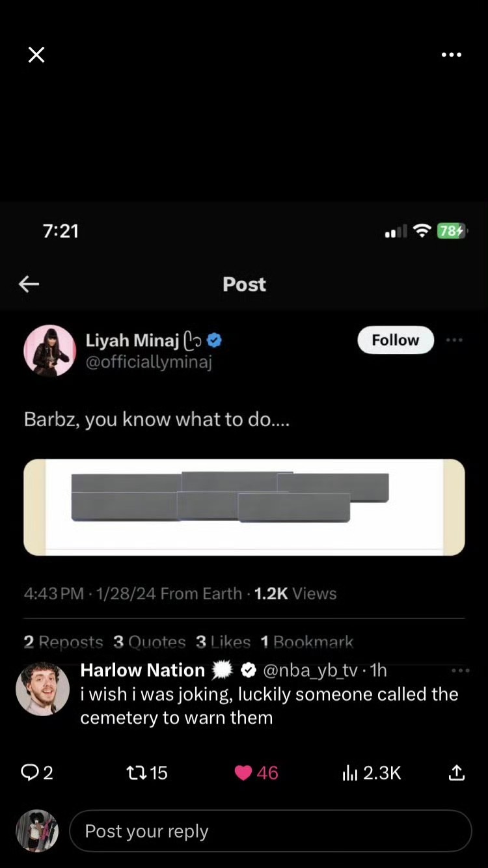
Task: Open more options for Liyah Minaj's post
Action: [454, 340]
